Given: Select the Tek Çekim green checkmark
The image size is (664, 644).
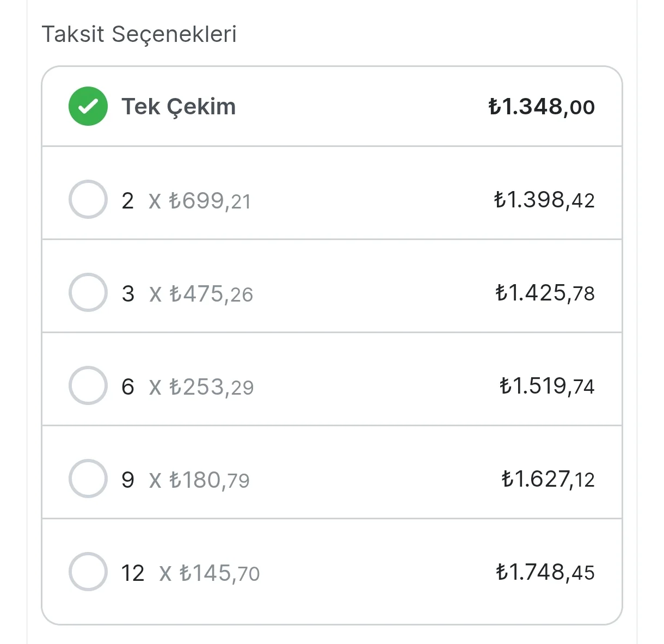Looking at the screenshot, I should (x=88, y=106).
